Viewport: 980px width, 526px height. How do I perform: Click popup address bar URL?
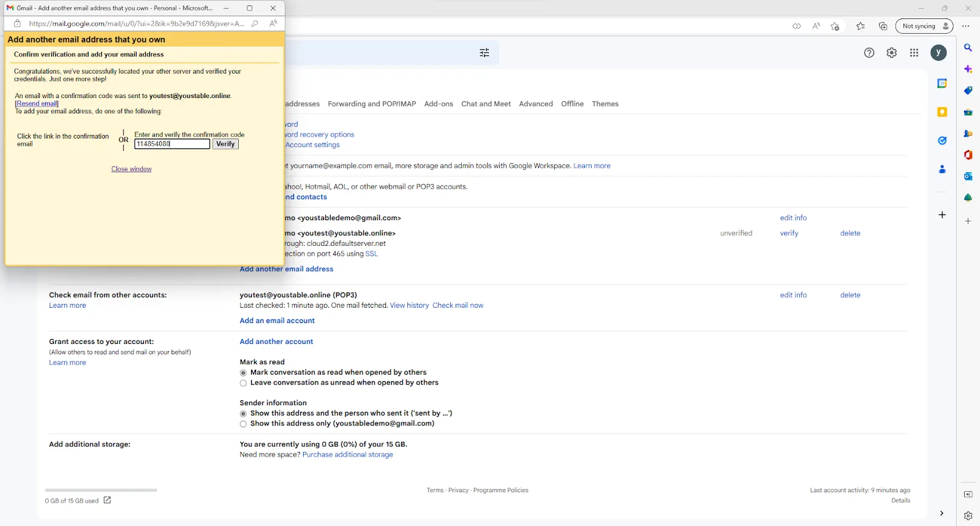click(137, 23)
